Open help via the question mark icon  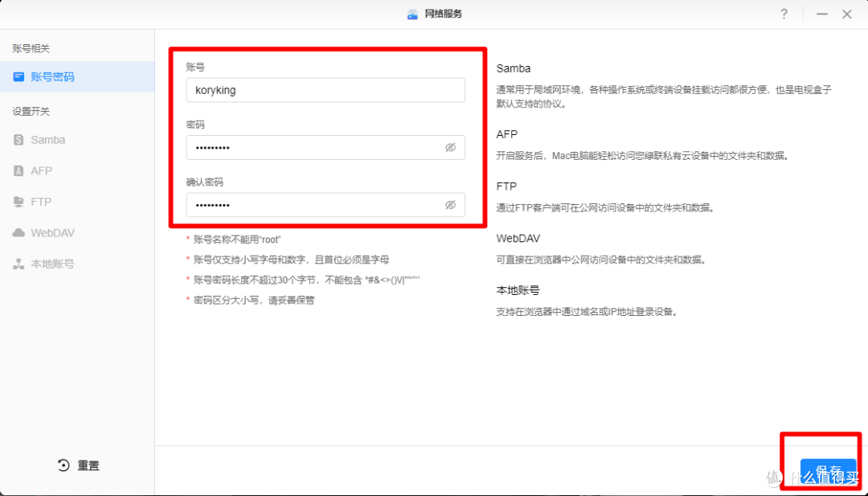pyautogui.click(x=784, y=14)
